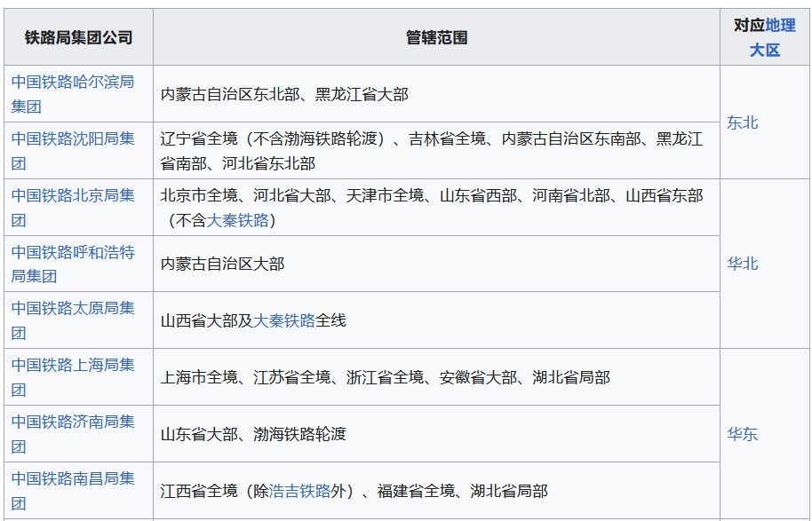Open the 中国铁路北京局集团 link
812x521 pixels.
[73, 208]
